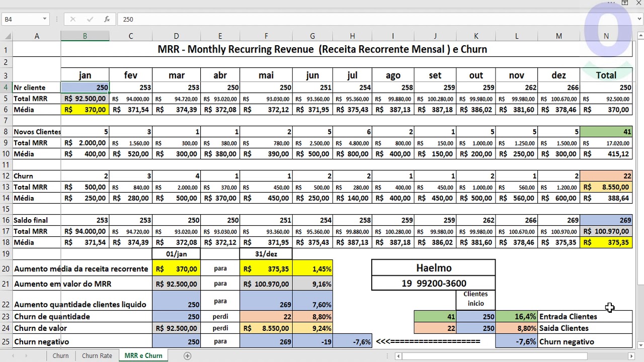Select the green '16,4%' cell
644x362 pixels.
[517, 317]
